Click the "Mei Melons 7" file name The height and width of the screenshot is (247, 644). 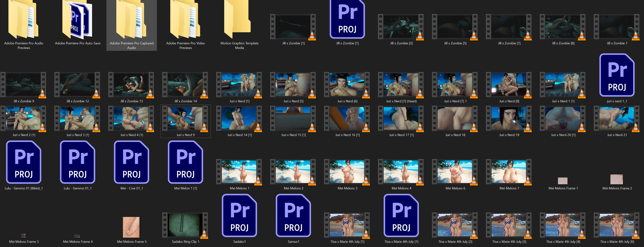click(509, 188)
